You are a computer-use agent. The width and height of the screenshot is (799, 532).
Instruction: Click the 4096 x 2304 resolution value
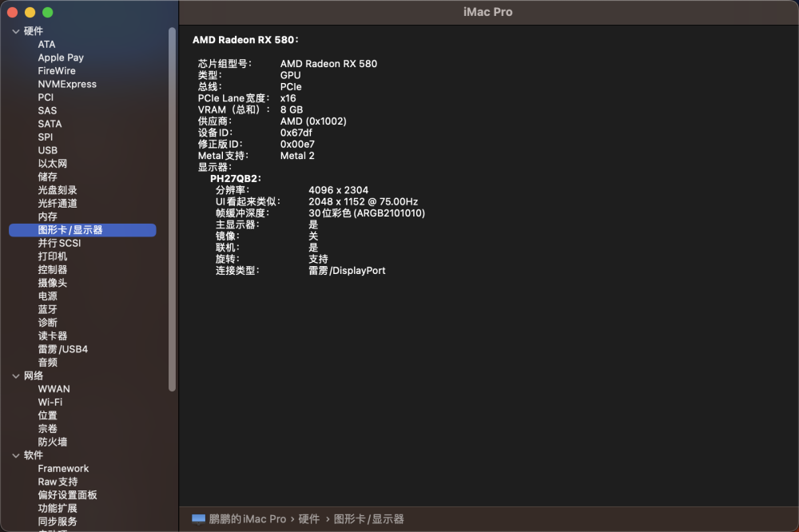(338, 191)
